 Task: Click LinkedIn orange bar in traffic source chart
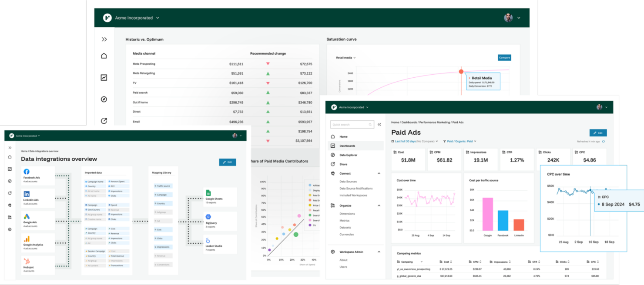(x=519, y=225)
